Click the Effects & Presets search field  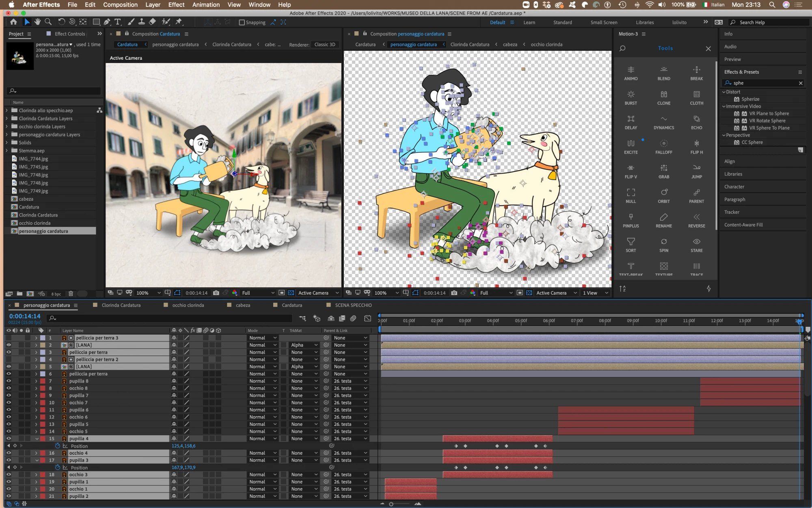pyautogui.click(x=763, y=83)
